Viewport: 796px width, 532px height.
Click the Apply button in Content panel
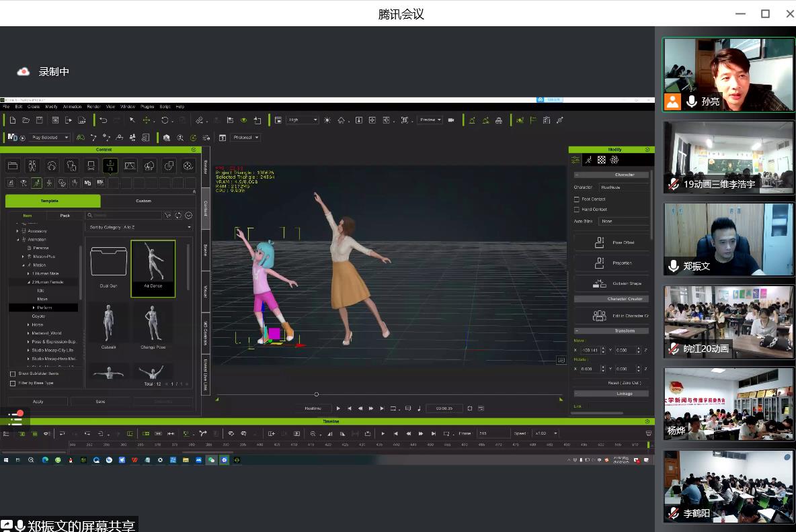tap(38, 402)
